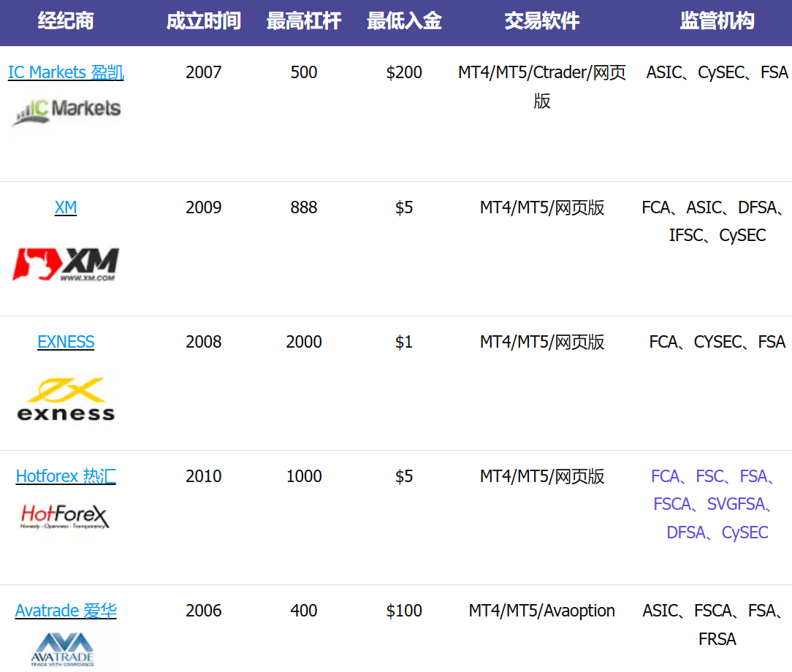Click EXNESS's MT4/MT5/网页版 software cell

(x=542, y=342)
